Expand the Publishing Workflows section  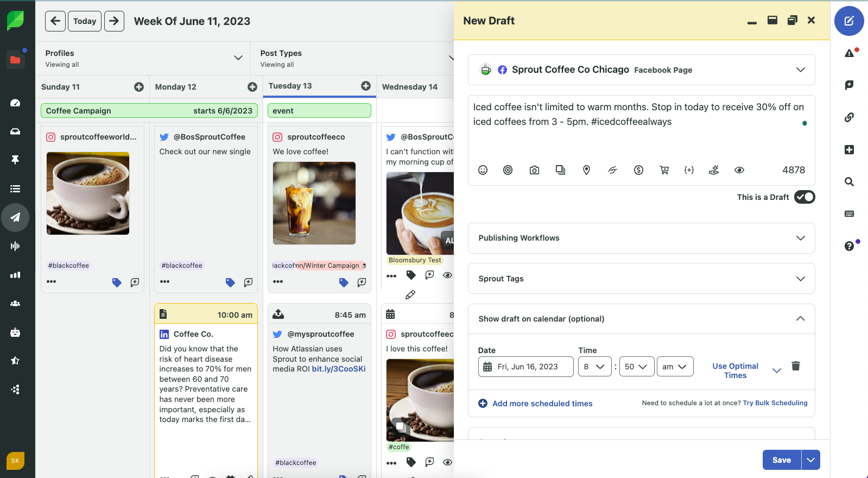pos(641,238)
